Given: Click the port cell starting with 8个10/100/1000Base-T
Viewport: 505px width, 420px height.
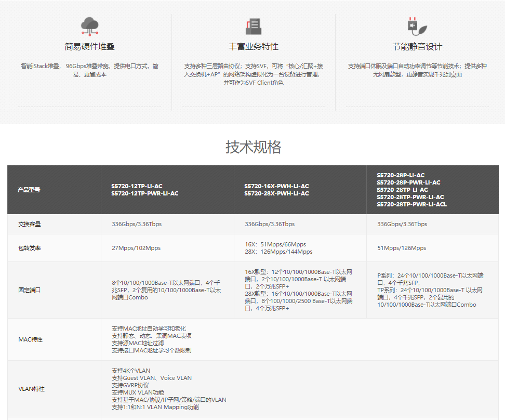Looking at the screenshot, I should [x=166, y=290].
